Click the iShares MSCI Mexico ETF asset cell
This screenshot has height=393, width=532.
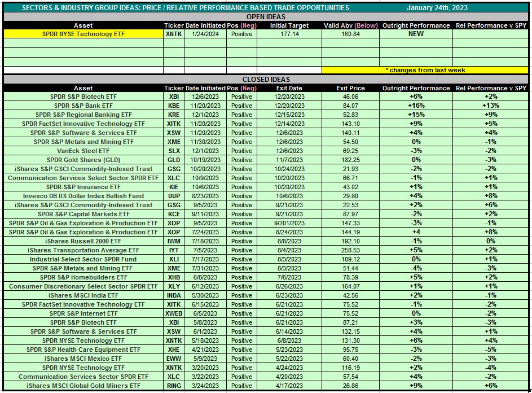pyautogui.click(x=83, y=359)
